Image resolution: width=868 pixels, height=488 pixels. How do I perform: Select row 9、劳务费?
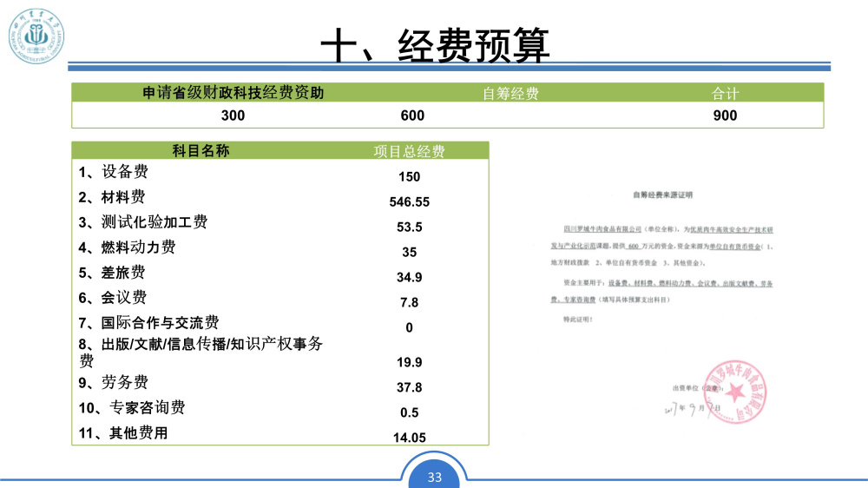point(114,382)
